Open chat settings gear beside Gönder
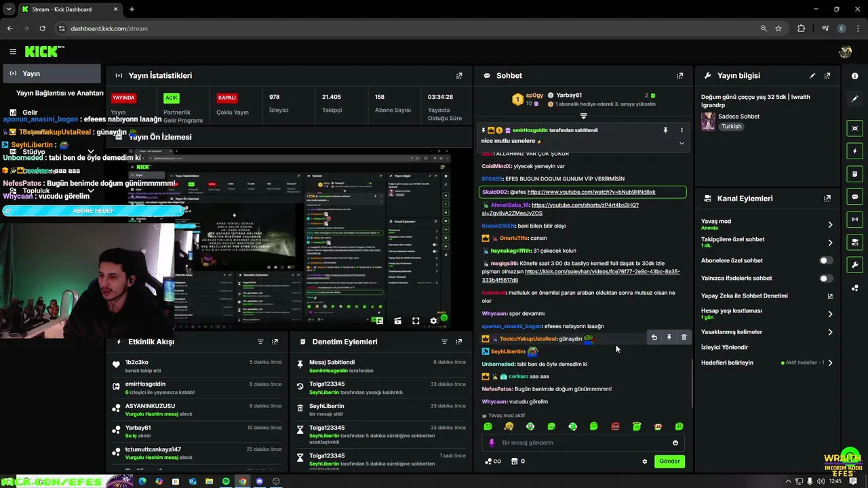 (x=645, y=462)
